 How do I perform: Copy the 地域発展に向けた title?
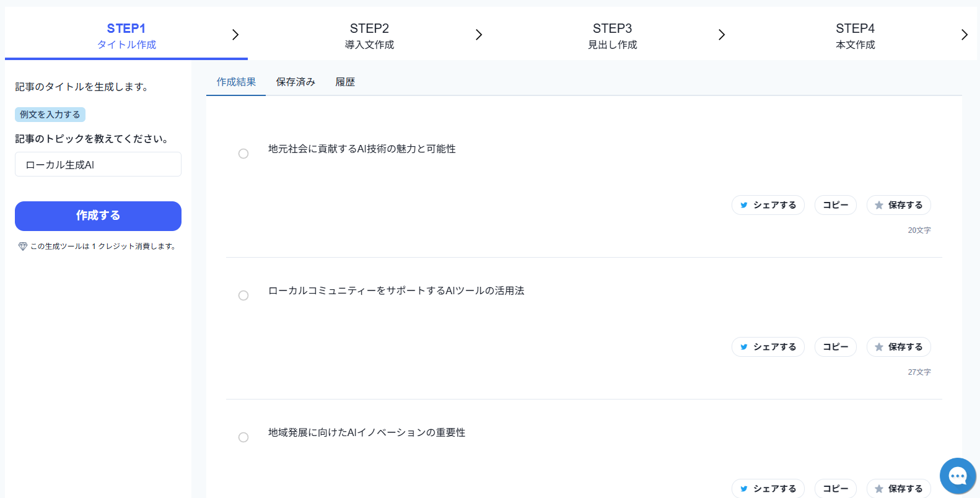[836, 488]
